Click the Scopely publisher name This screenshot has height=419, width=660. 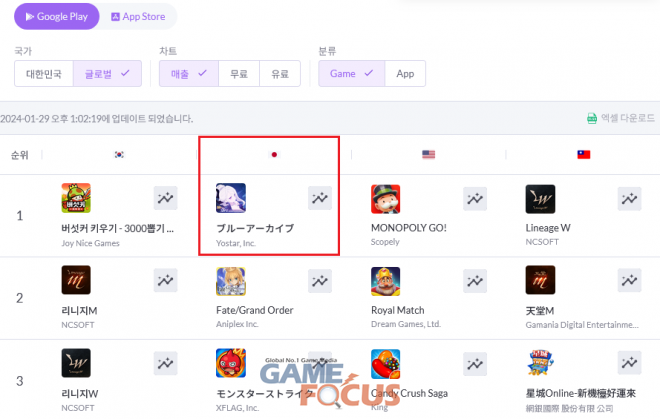click(385, 242)
